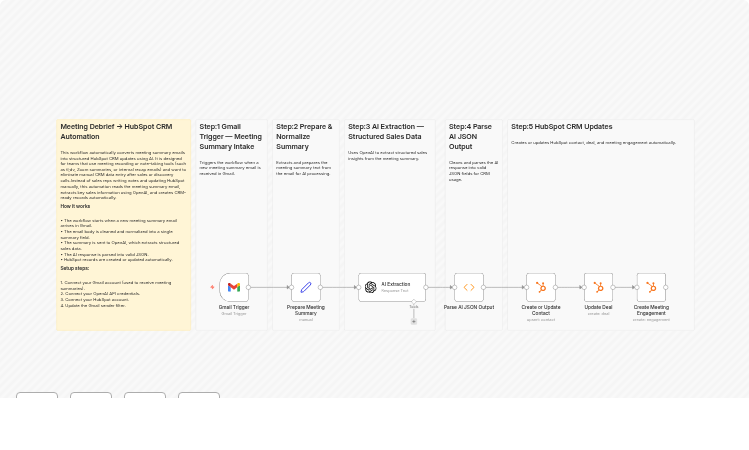Image resolution: width=749 pixels, height=450 pixels.
Task: Click the Tools diamond connector on AI Extraction
Action: pos(414,301)
